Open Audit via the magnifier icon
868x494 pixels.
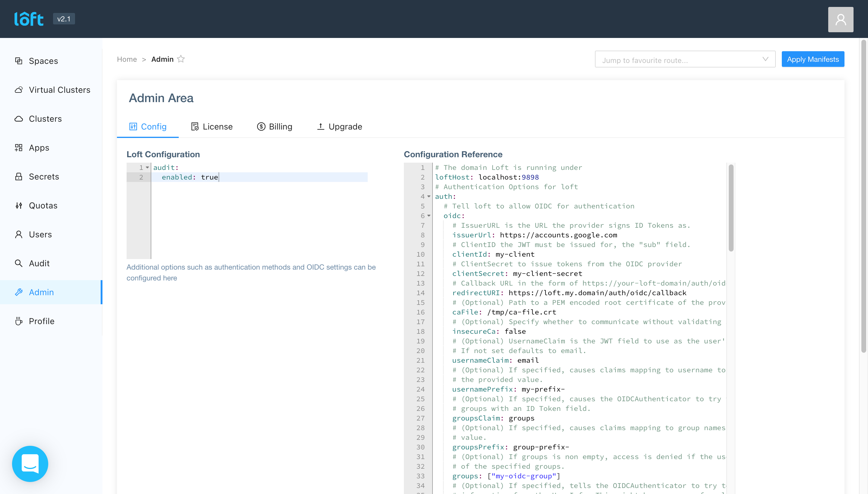[x=19, y=263]
